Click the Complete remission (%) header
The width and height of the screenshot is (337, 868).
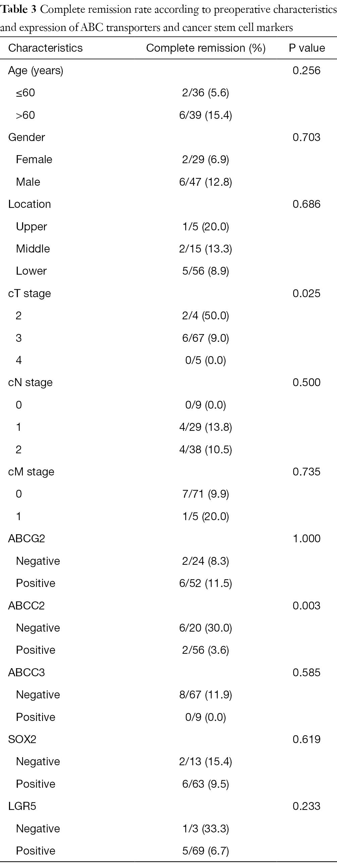click(x=206, y=48)
